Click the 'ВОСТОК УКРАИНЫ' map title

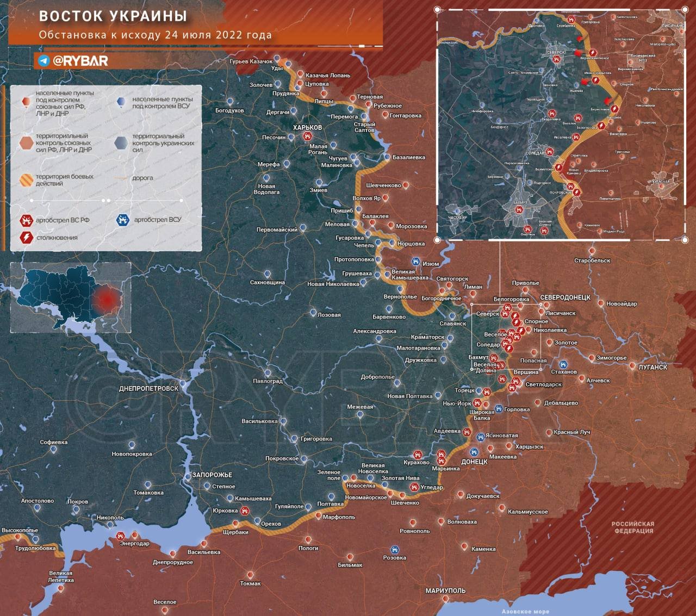113,16
